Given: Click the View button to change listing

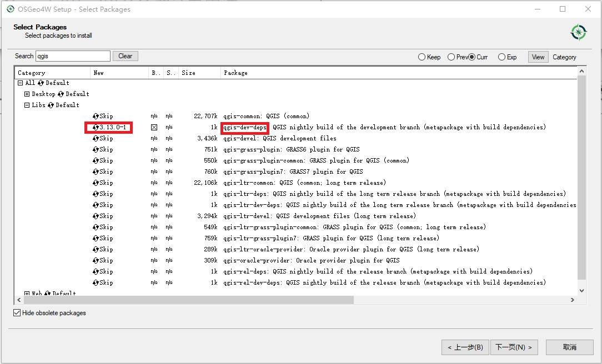Looking at the screenshot, I should 538,57.
